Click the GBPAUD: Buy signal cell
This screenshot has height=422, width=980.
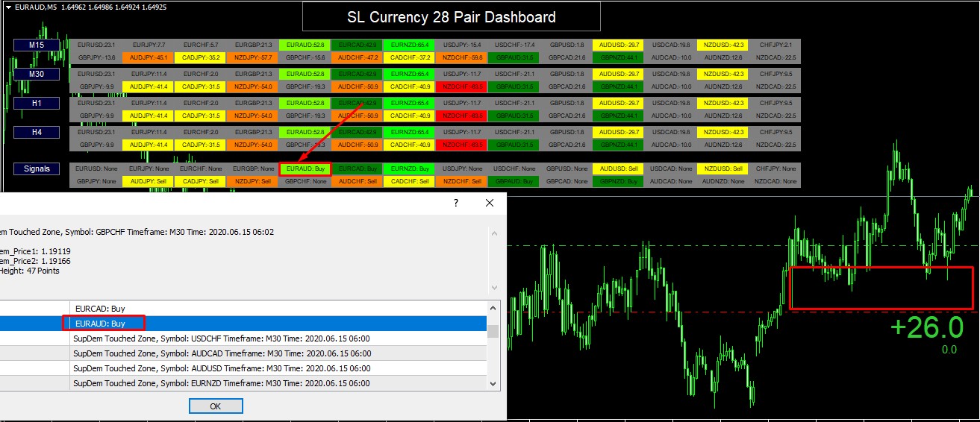click(514, 181)
